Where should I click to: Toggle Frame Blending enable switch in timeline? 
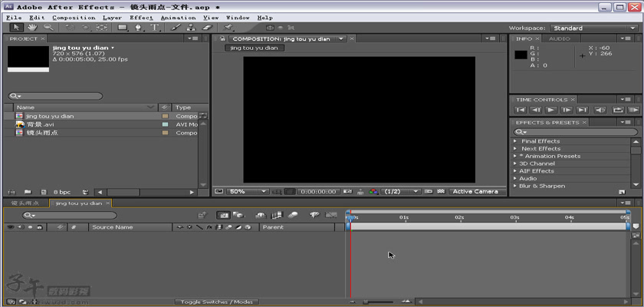[x=278, y=215]
